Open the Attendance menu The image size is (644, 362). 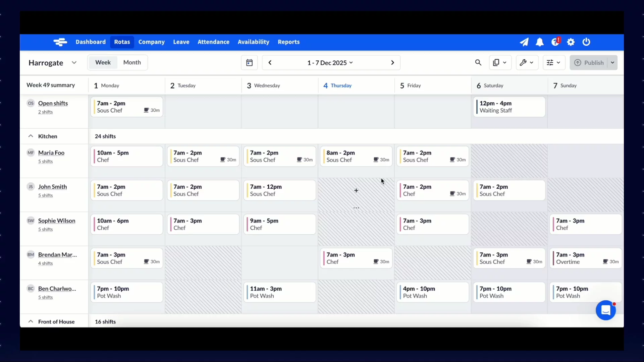coord(213,42)
